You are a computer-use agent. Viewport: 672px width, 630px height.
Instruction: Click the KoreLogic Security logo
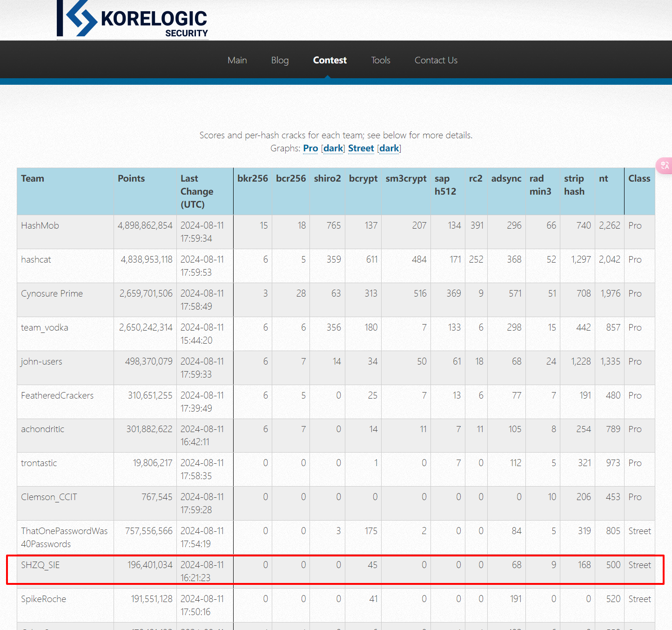133,20
